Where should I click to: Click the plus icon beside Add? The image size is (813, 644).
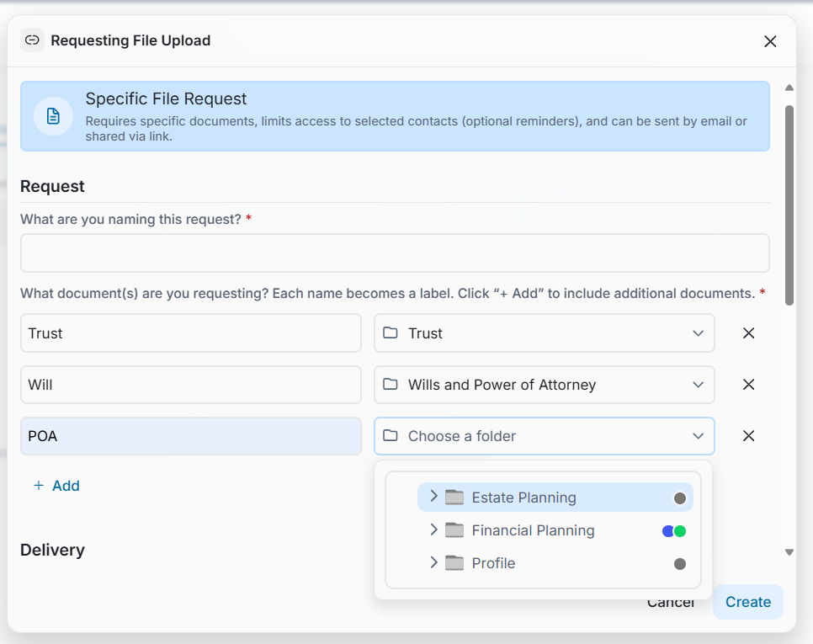click(x=39, y=486)
